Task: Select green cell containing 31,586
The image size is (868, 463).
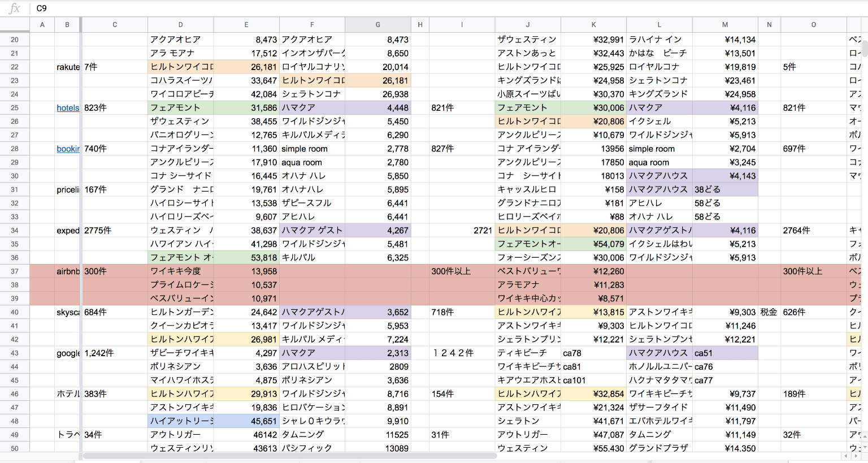Action: coord(246,108)
